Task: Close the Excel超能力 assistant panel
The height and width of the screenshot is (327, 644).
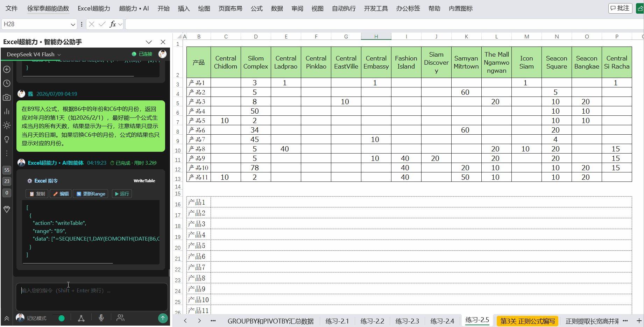Action: click(x=163, y=42)
